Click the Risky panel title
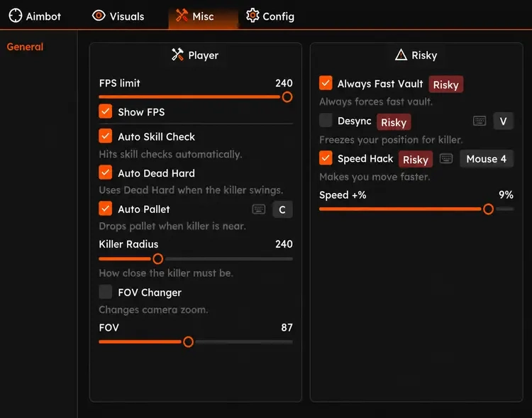Screen dimensions: 532x418 click(424, 55)
